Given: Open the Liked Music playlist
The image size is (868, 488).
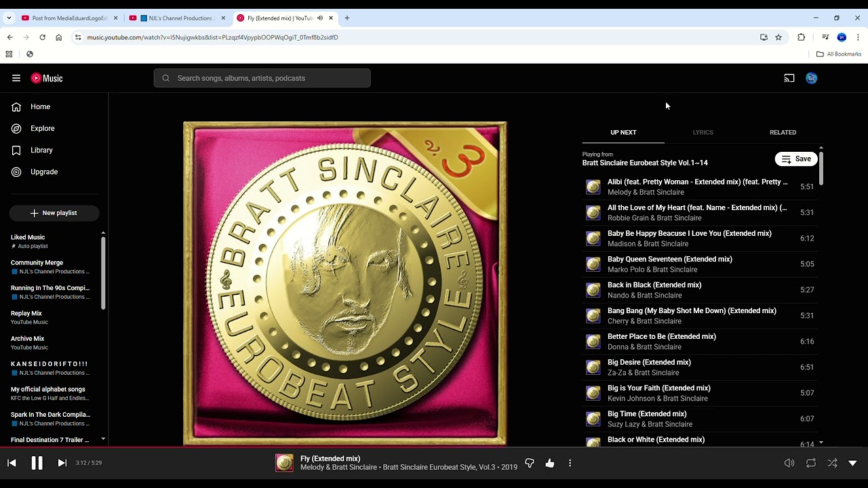Looking at the screenshot, I should 52,241.
